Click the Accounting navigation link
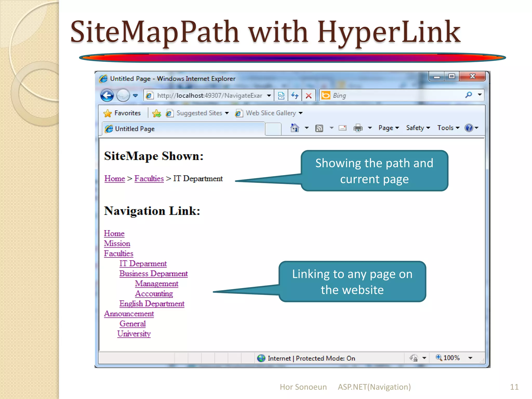 154,294
